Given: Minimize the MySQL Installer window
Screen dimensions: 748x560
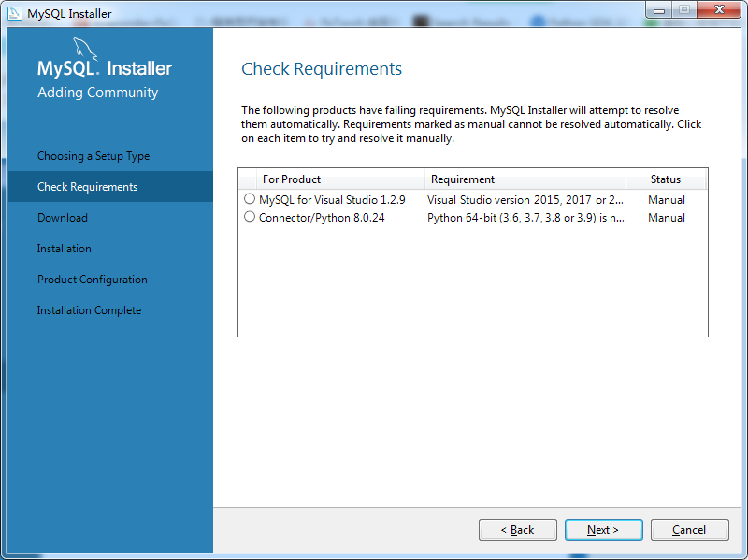Looking at the screenshot, I should pos(659,10).
